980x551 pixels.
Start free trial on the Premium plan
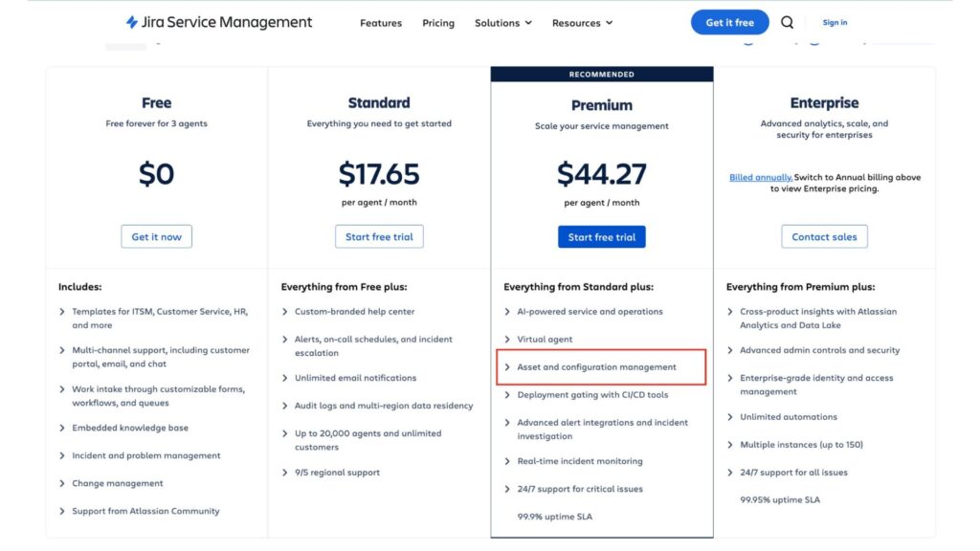pos(601,236)
